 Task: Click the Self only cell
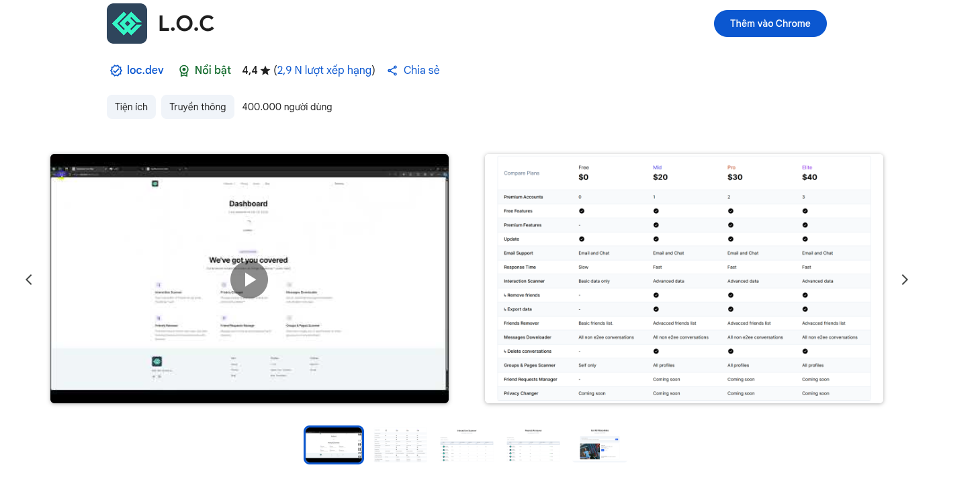[x=587, y=366]
